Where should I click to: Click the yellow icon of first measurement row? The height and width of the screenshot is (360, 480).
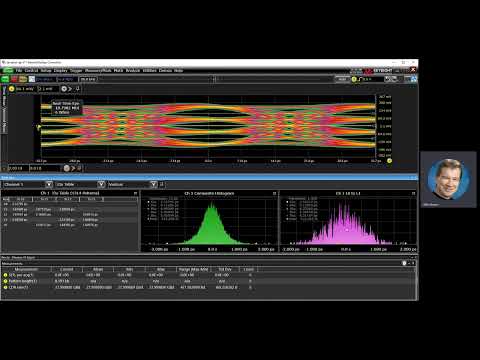tap(5, 275)
